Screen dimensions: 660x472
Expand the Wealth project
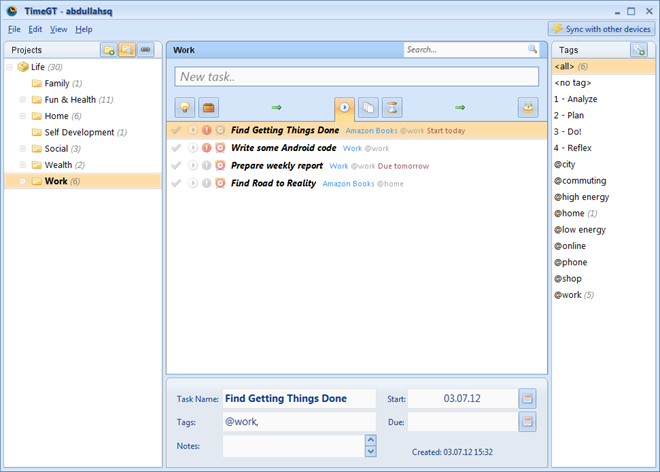click(23, 165)
